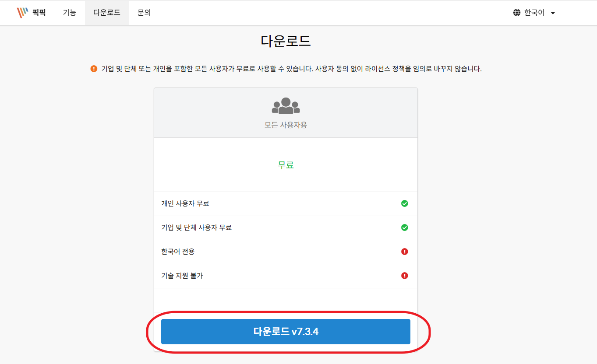The height and width of the screenshot is (364, 597).
Task: Click the 모든 사용자용 label
Action: 286,125
